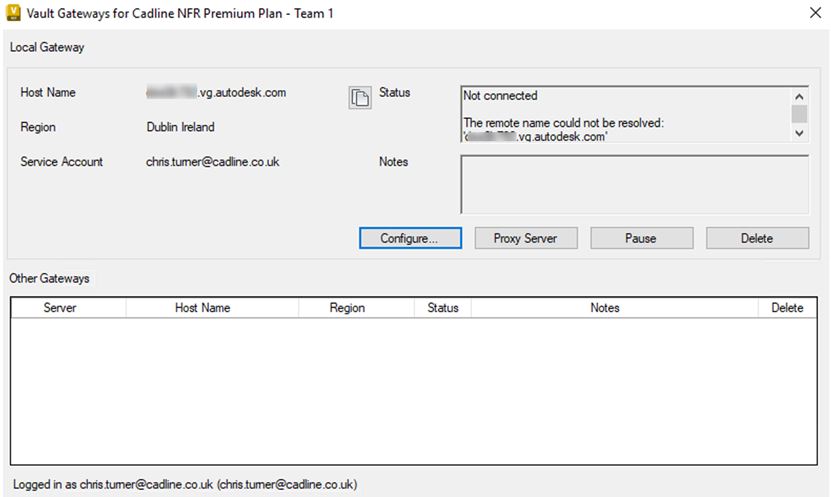Viewport: 831px width, 497px height.
Task: Click the 'Region' field label in Local Gateway
Action: coord(38,127)
